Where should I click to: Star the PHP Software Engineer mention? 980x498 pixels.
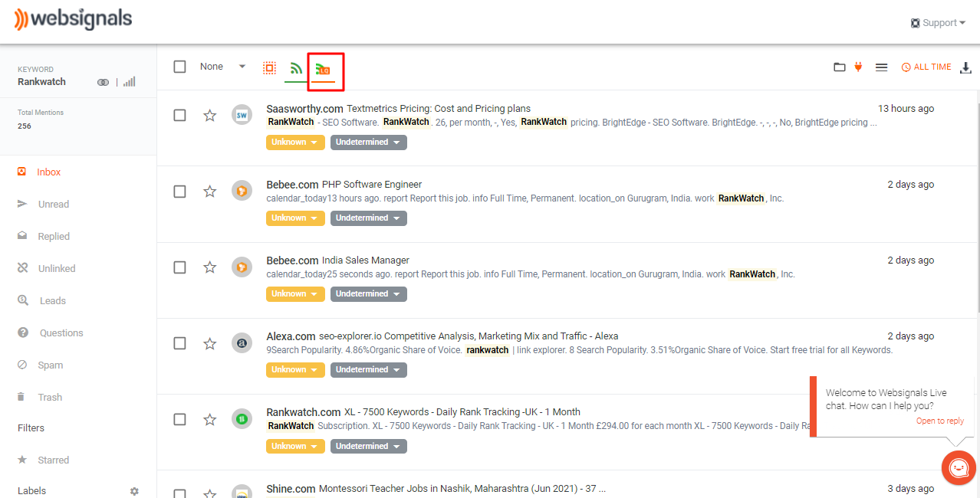pyautogui.click(x=209, y=191)
